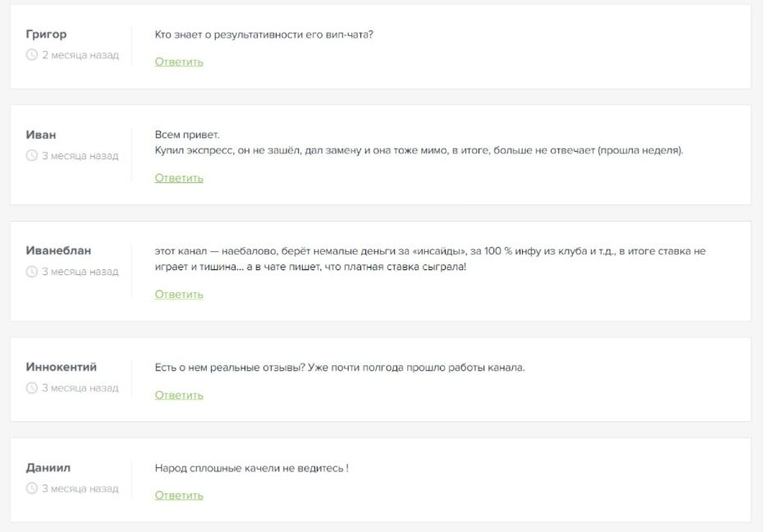Screen dimensions: 765x532
Task: Click the clock icon under Даниил's name
Action: pyautogui.click(x=32, y=488)
